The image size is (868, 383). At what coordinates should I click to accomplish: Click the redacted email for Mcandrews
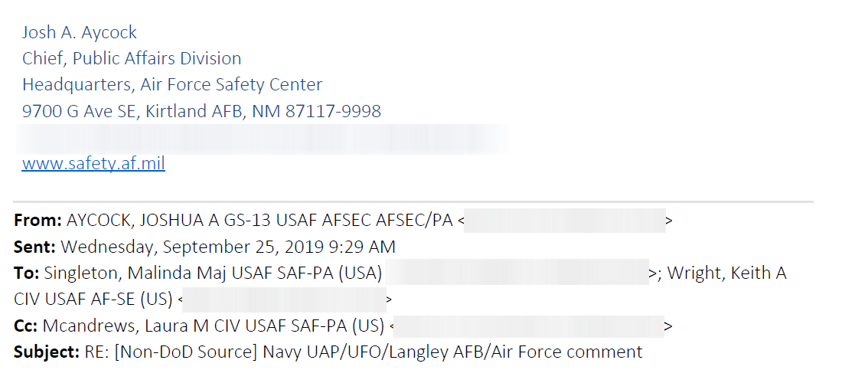(529, 326)
